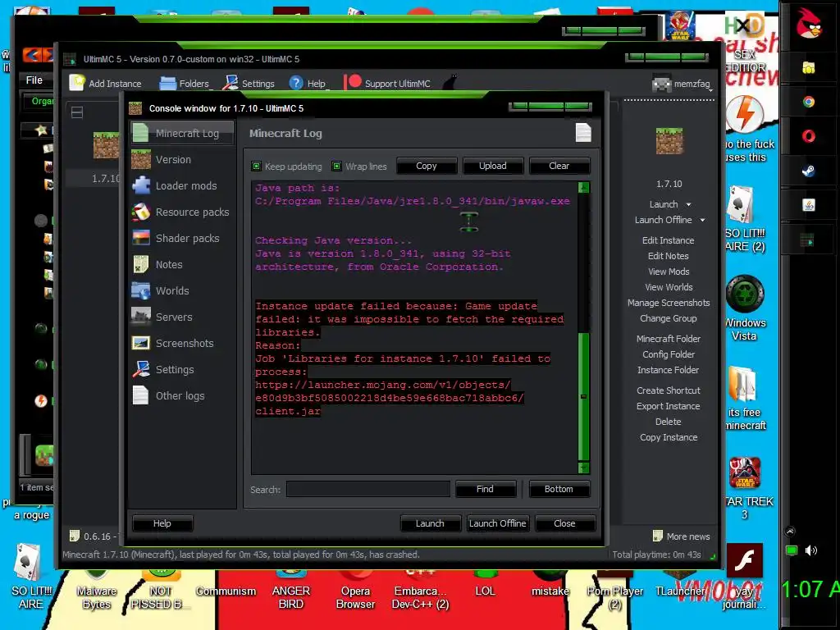The width and height of the screenshot is (840, 630).
Task: Click Change Group in side panel
Action: pos(668,318)
